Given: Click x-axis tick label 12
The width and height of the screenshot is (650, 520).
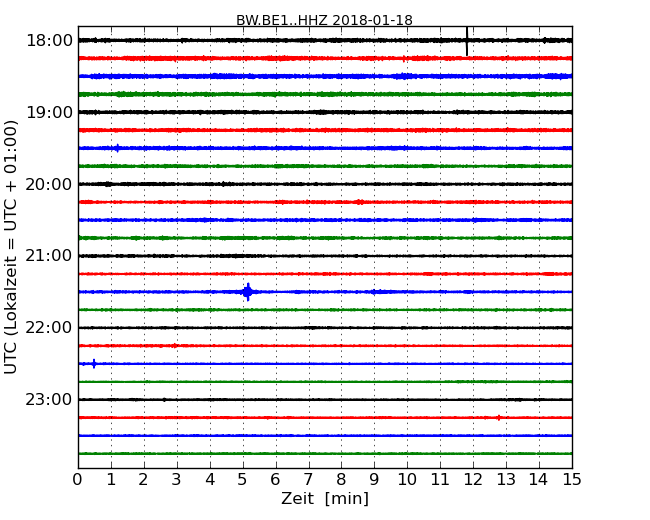Looking at the screenshot, I should click(x=473, y=479).
